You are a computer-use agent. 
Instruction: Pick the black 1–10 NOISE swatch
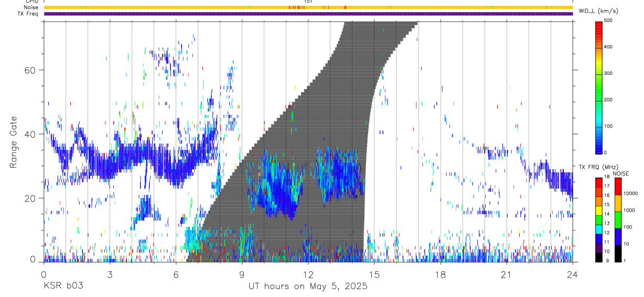click(618, 254)
